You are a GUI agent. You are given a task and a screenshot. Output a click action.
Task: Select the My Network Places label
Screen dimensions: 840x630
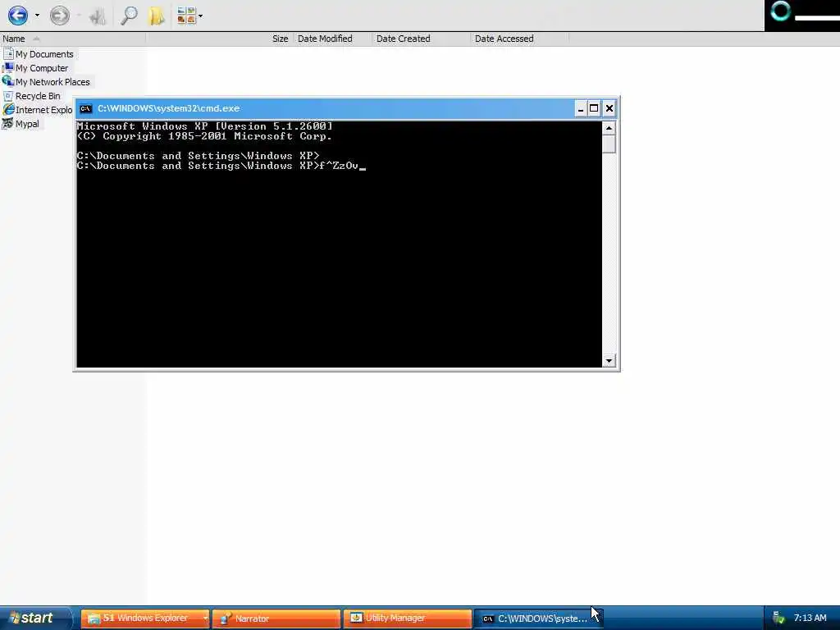(x=52, y=82)
